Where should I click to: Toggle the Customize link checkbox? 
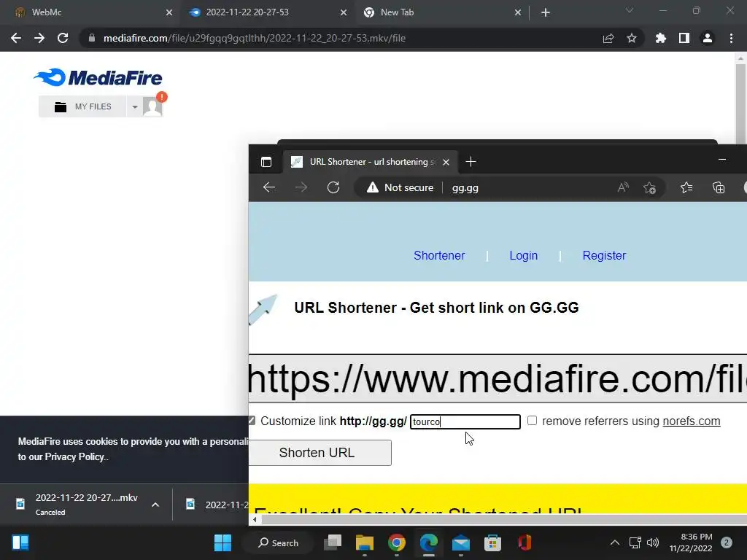click(x=252, y=421)
